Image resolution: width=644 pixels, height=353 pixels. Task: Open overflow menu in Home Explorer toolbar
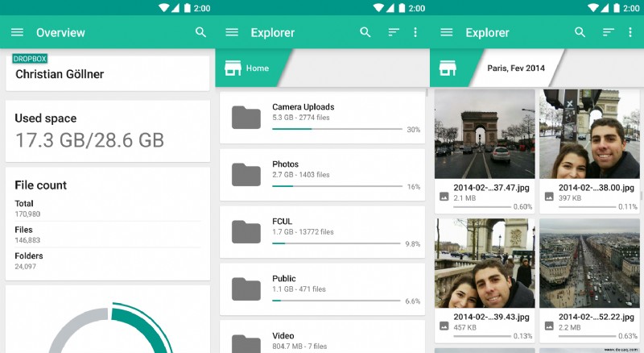pyautogui.click(x=415, y=32)
